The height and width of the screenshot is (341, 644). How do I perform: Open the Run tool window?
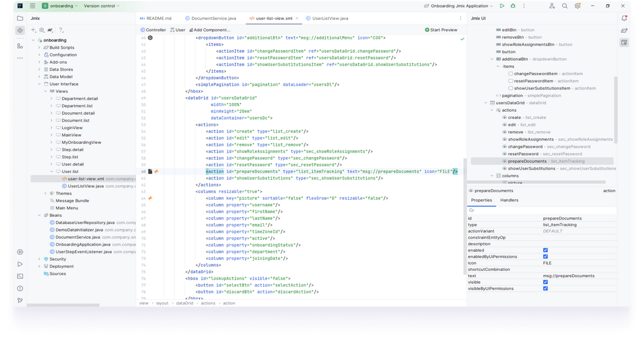(20, 264)
